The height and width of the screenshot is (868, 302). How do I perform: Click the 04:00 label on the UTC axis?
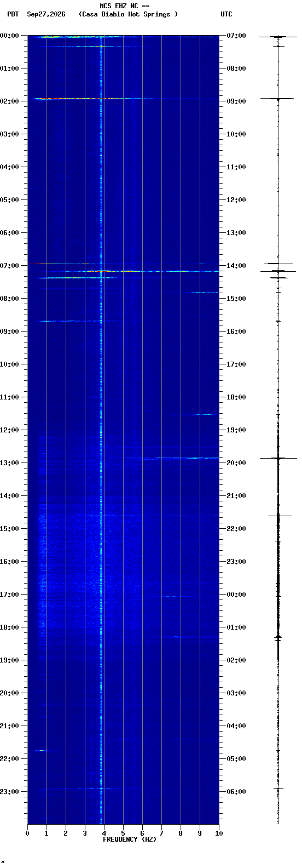click(236, 726)
